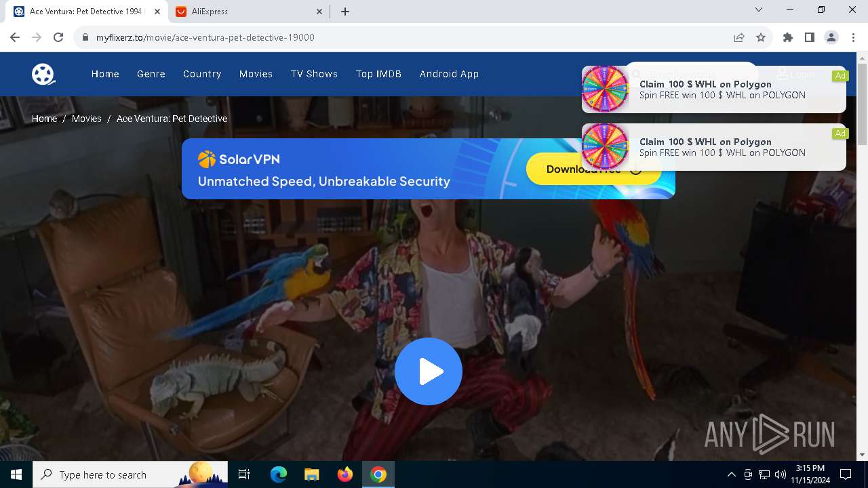The height and width of the screenshot is (488, 868).
Task: Go forward in browser history
Action: pos(37,37)
